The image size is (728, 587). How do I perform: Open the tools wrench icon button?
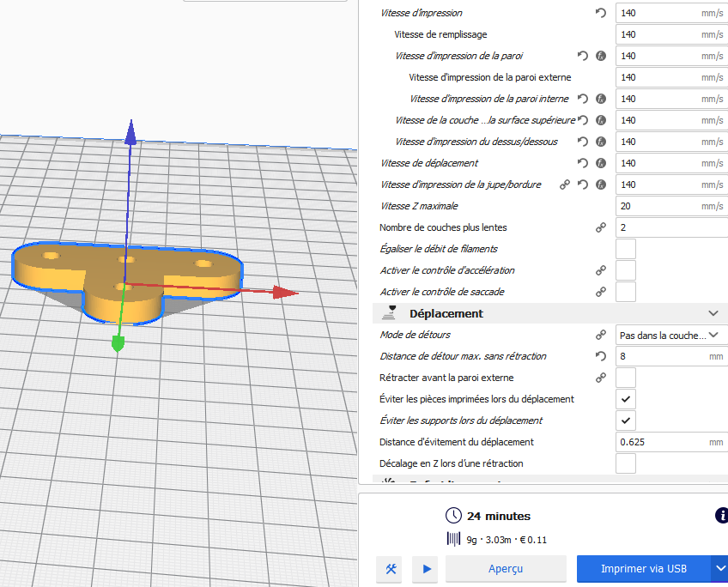click(x=391, y=568)
